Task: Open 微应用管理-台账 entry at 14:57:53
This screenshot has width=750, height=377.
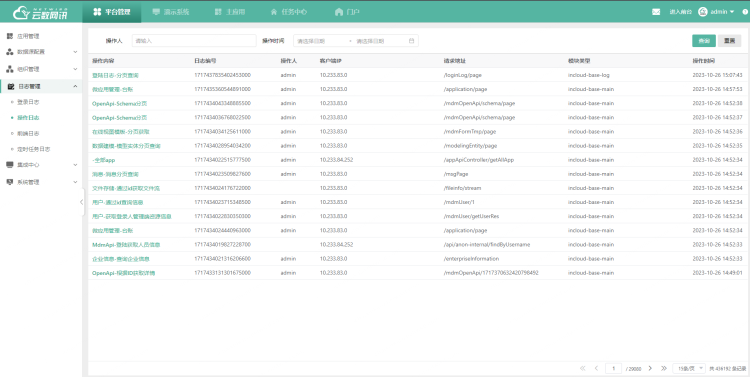Action: [112, 89]
